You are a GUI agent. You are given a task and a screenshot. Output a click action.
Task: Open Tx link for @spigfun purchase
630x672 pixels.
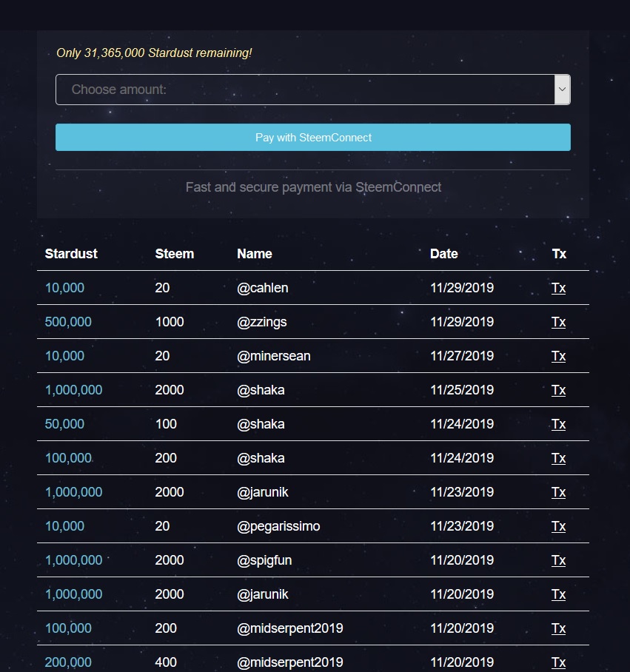click(558, 560)
